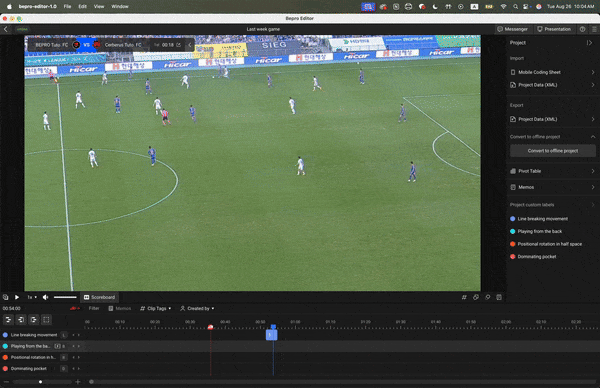The image size is (600, 388).
Task: Open the Messenger panel
Action: [512, 29]
